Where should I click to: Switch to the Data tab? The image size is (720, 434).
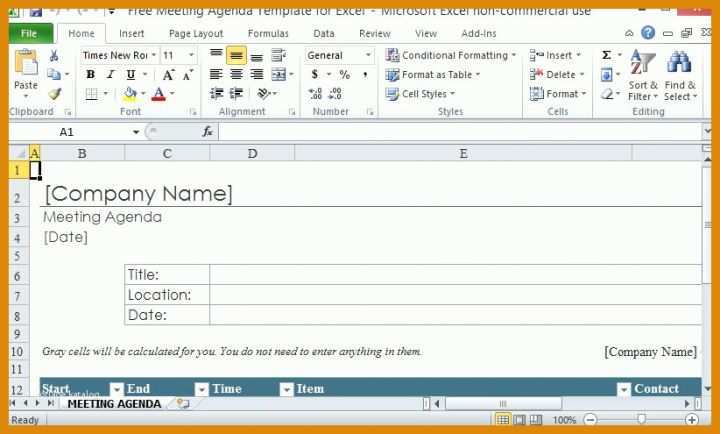coord(324,34)
